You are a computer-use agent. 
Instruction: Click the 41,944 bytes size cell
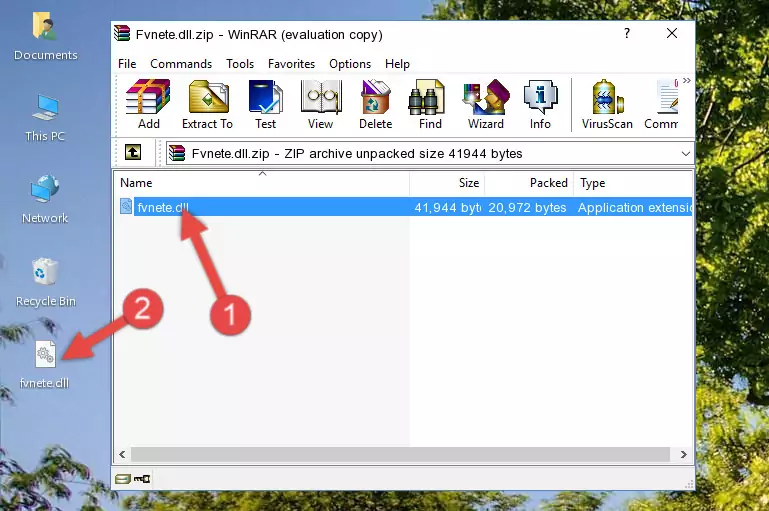pyautogui.click(x=447, y=207)
